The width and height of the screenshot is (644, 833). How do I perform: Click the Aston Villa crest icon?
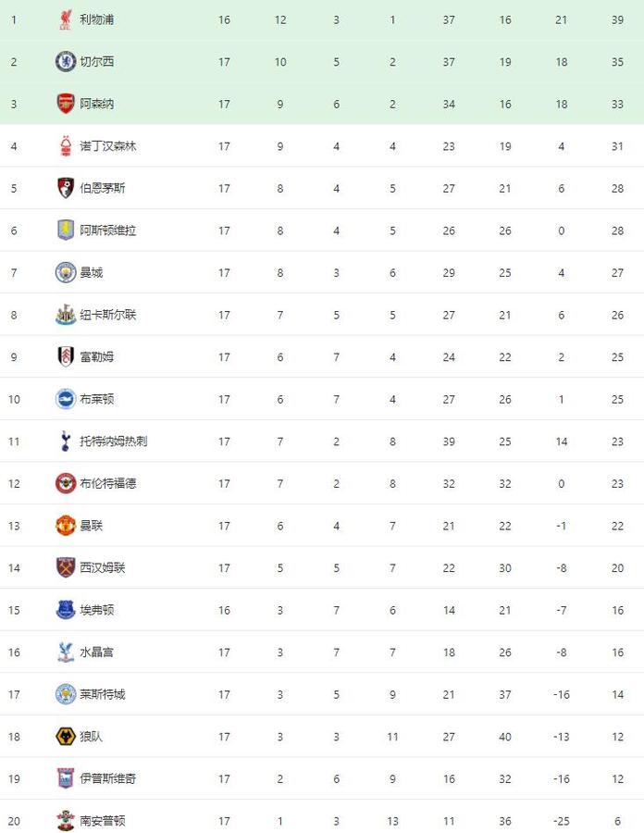pos(66,230)
